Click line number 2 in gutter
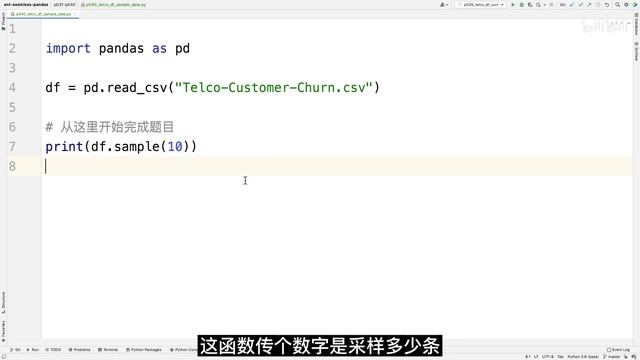Screen dimensions: 640x360 tap(12, 48)
